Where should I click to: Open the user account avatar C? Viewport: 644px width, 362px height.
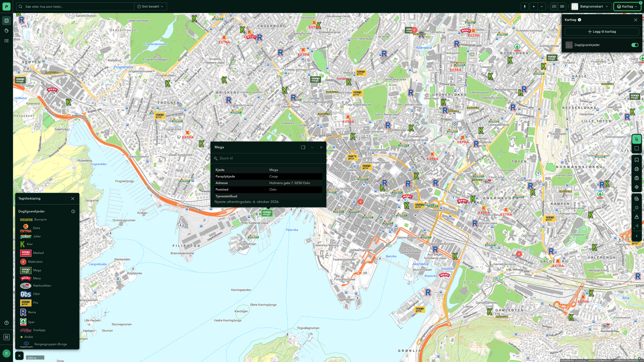point(7,353)
